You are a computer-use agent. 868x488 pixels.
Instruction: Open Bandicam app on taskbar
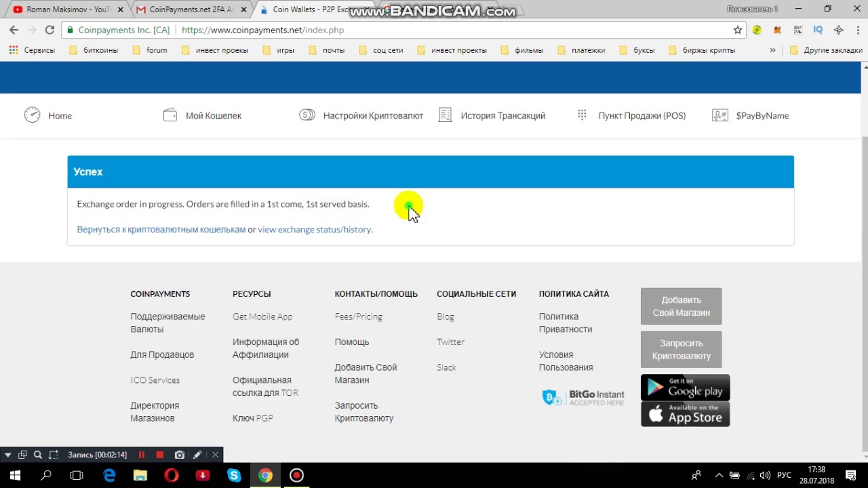click(x=296, y=476)
